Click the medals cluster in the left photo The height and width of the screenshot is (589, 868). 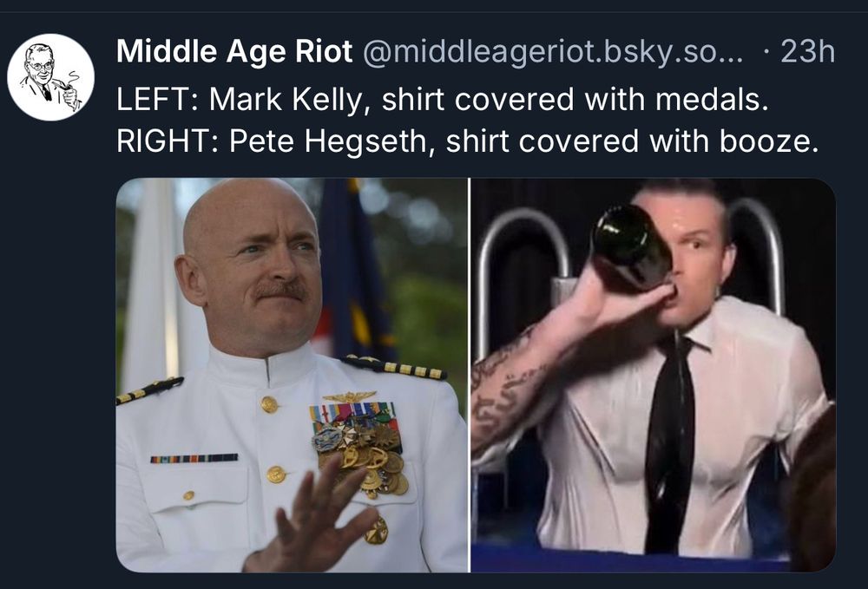click(359, 448)
